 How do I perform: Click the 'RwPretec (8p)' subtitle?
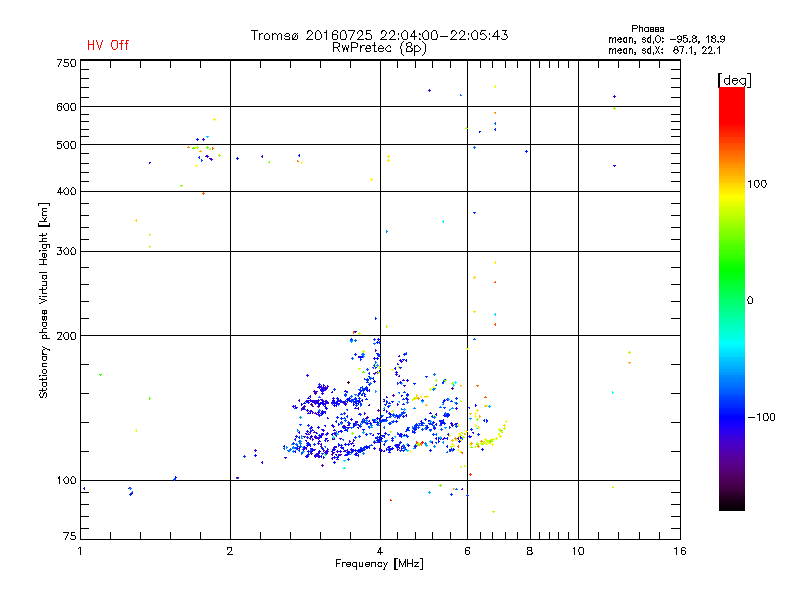[379, 48]
